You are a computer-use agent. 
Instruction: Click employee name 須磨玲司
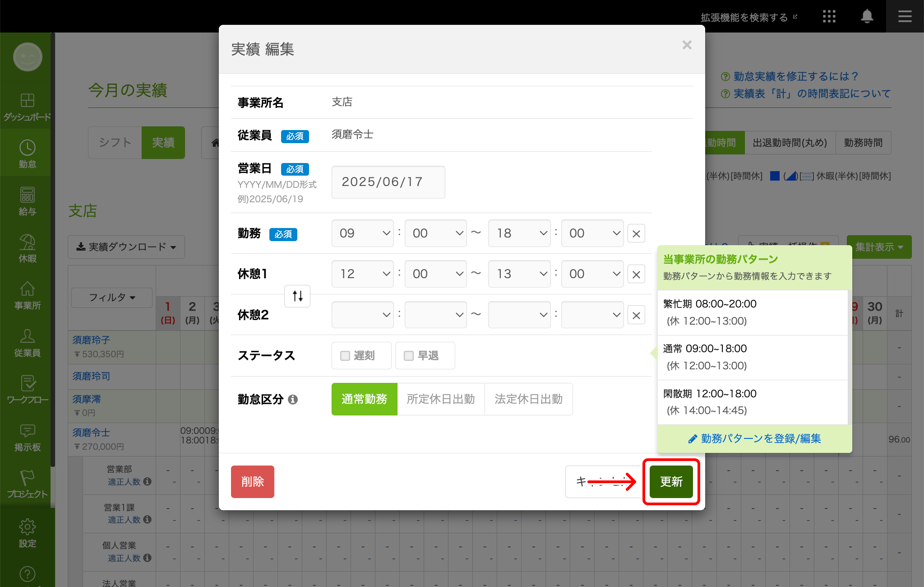pos(91,376)
